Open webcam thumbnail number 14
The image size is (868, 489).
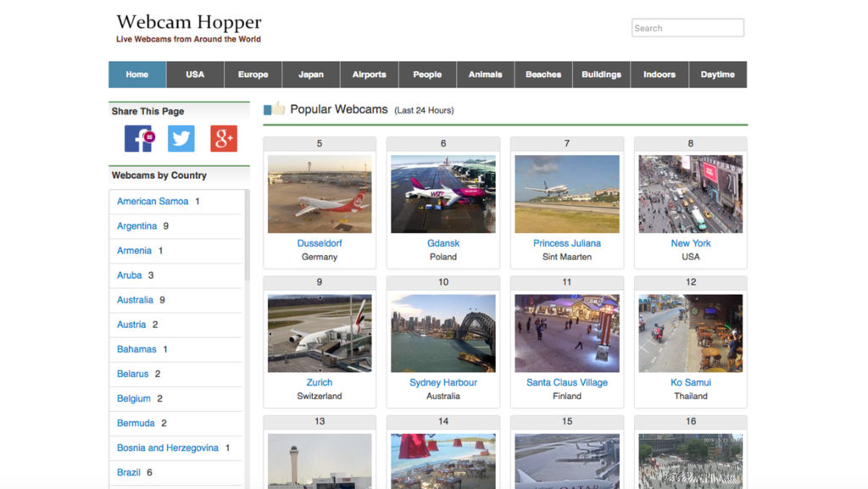[443, 461]
